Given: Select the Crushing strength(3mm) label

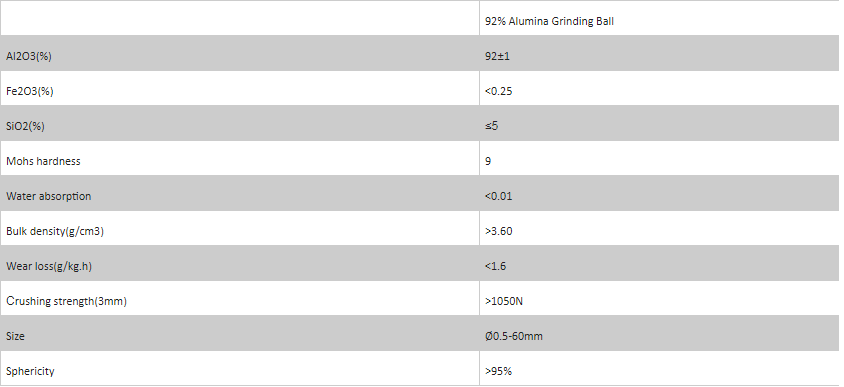Looking at the screenshot, I should pos(66,301).
